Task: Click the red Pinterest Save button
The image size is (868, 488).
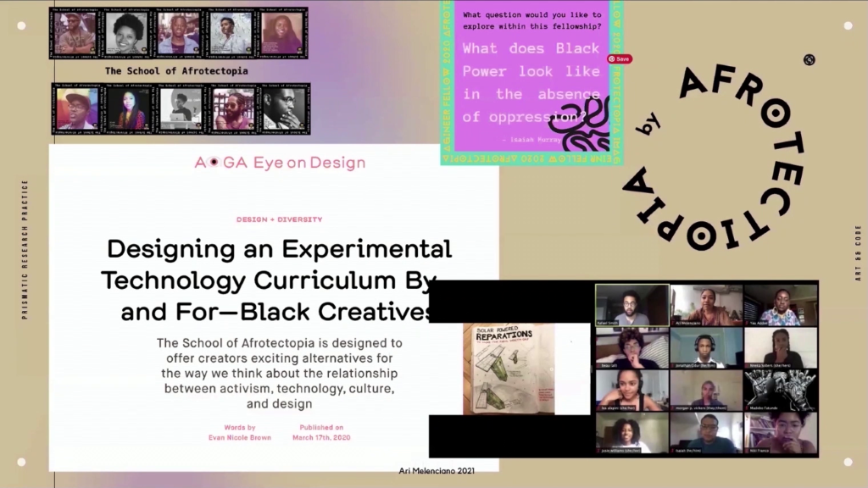Action: pos(620,58)
